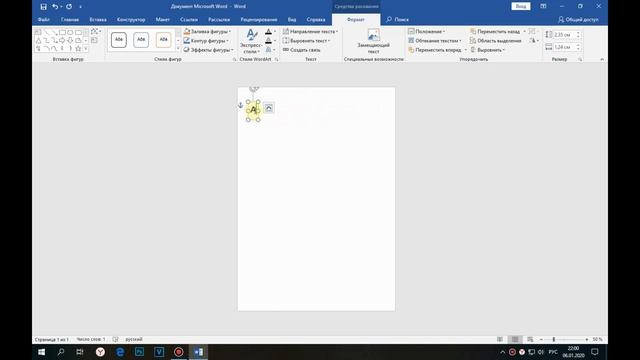Image resolution: width=640 pixels, height=360 pixels.
Task: Open the Область выделения pane
Action: pos(496,41)
